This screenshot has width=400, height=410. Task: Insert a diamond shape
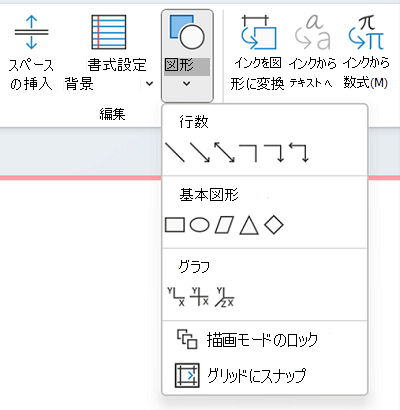click(274, 225)
